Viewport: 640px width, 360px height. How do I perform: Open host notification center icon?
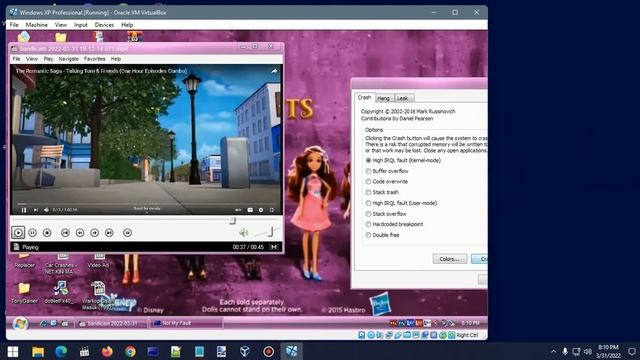click(631, 351)
